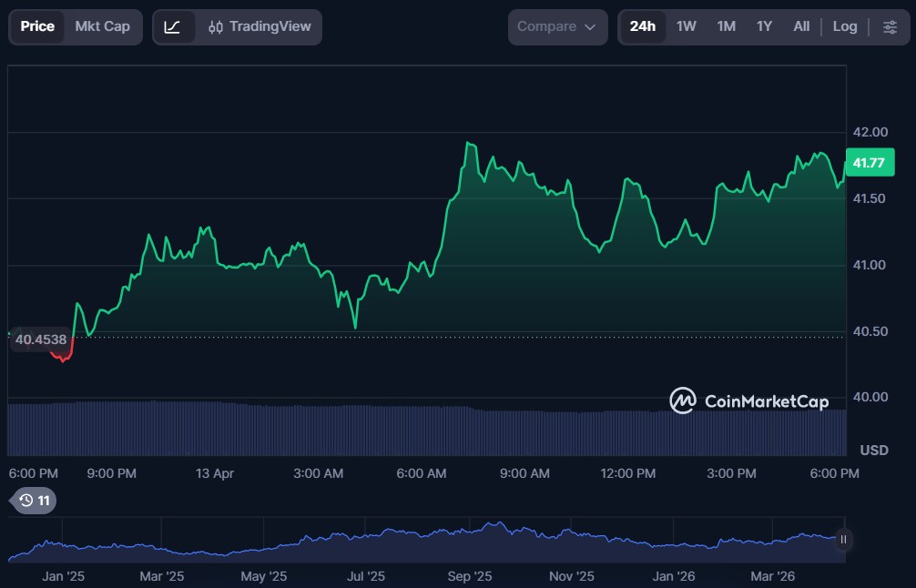Select the 1W time range
The width and height of the screenshot is (916, 588).
686,27
